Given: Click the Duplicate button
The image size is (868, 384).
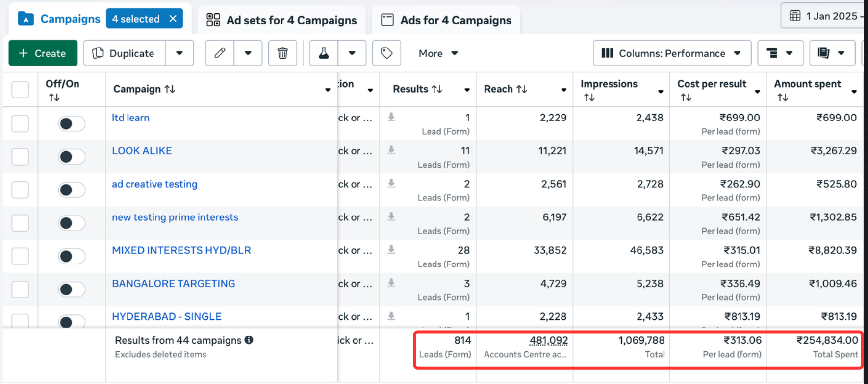Looking at the screenshot, I should (x=124, y=53).
